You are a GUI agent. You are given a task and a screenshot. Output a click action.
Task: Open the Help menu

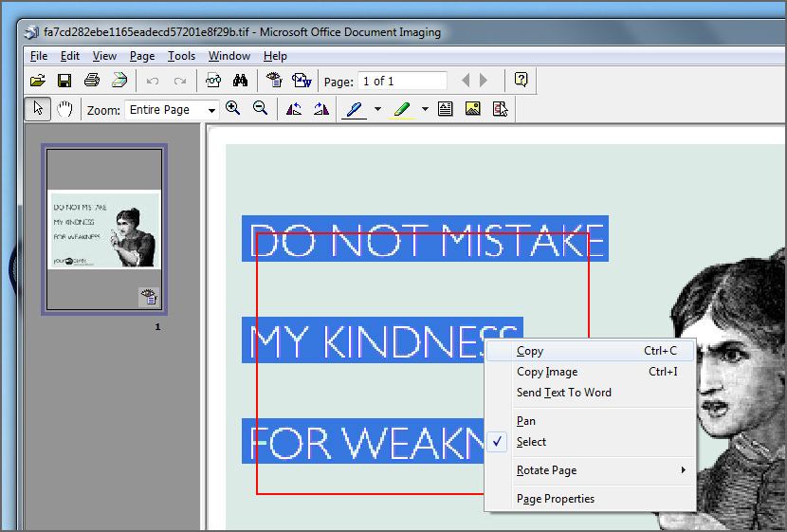[275, 56]
